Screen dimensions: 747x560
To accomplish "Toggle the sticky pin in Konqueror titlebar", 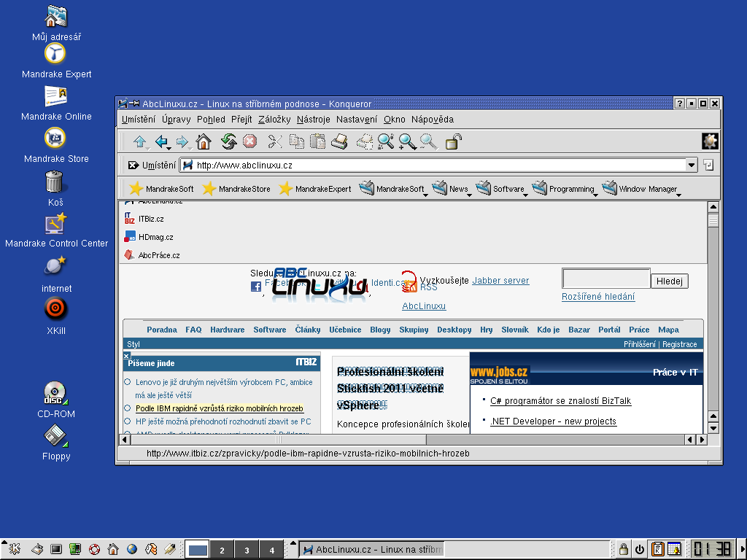I will pos(135,104).
